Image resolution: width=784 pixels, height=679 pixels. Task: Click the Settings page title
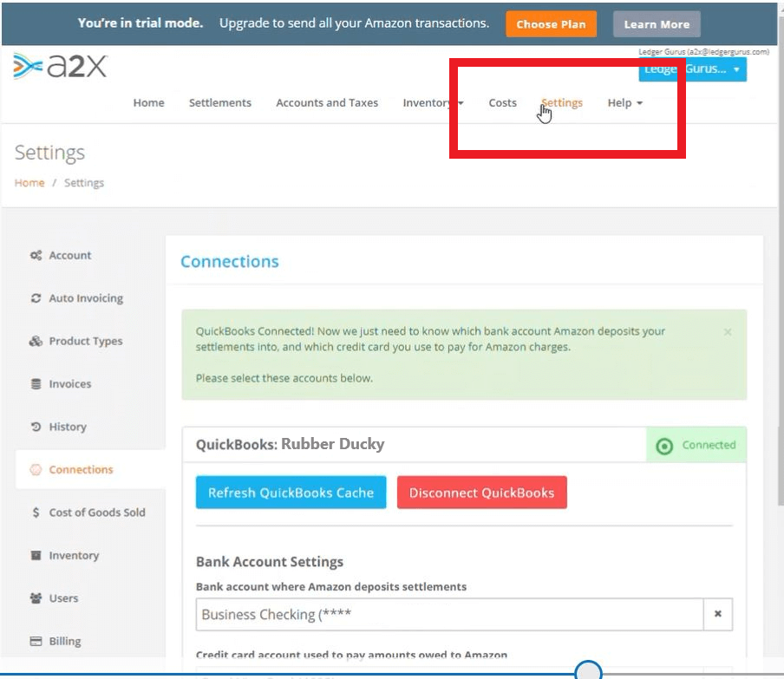coord(49,153)
